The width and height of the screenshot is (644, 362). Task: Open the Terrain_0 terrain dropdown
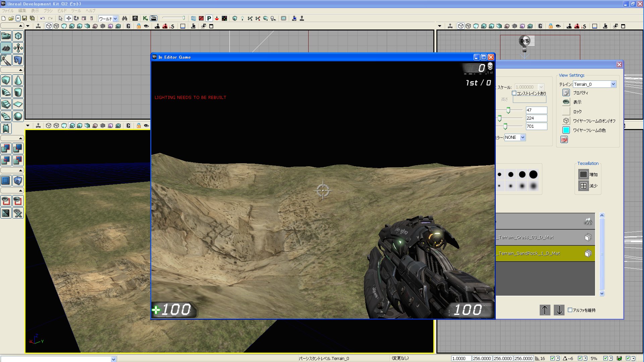(613, 84)
